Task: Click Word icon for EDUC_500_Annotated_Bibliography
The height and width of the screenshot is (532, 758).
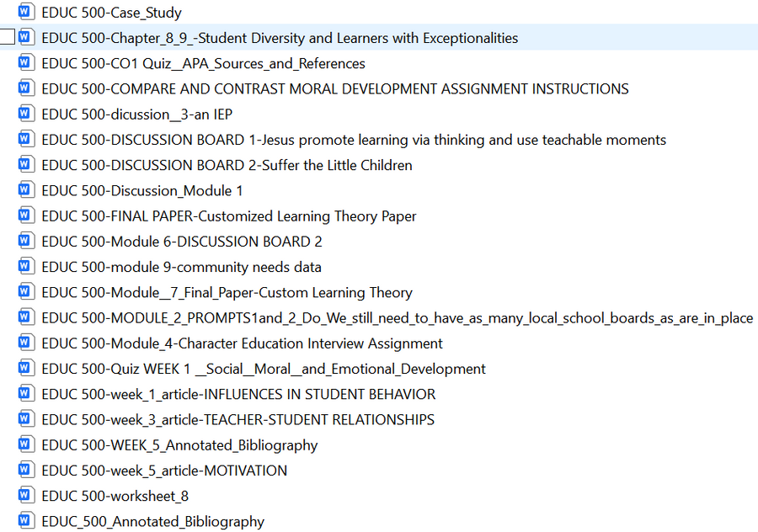Action: click(x=26, y=520)
